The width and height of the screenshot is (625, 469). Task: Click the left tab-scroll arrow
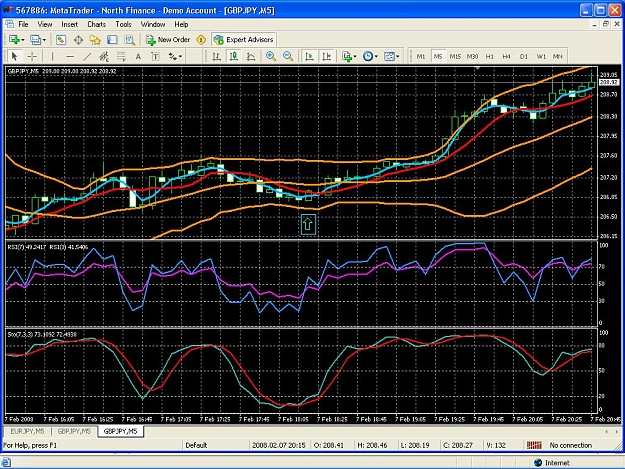[607, 432]
